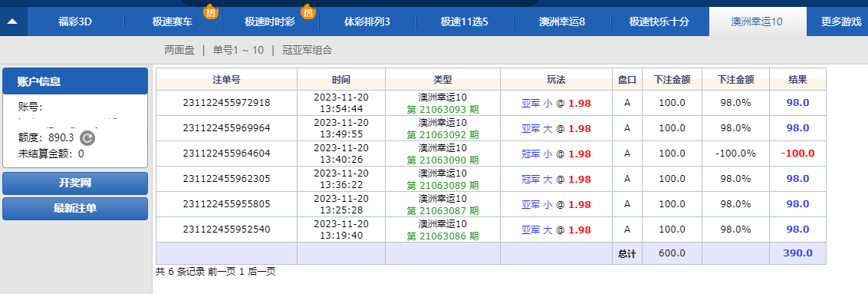
Task: Click page number 1 in pagination
Action: (242, 272)
